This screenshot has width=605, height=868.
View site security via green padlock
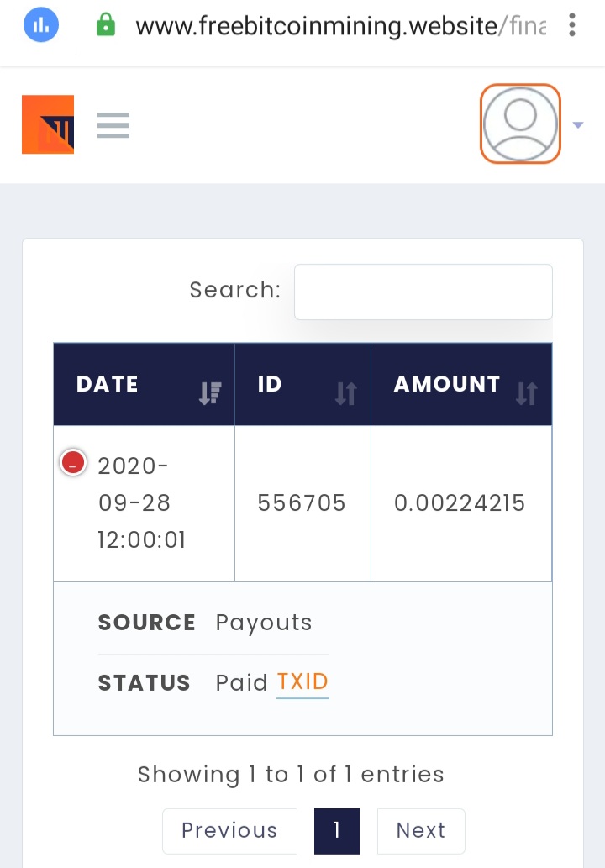pos(106,25)
